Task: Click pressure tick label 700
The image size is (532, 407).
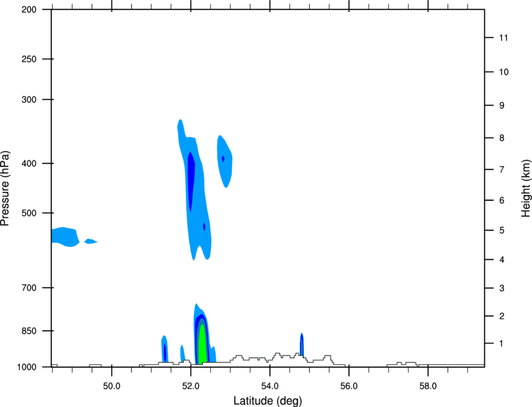Action: [x=29, y=288]
